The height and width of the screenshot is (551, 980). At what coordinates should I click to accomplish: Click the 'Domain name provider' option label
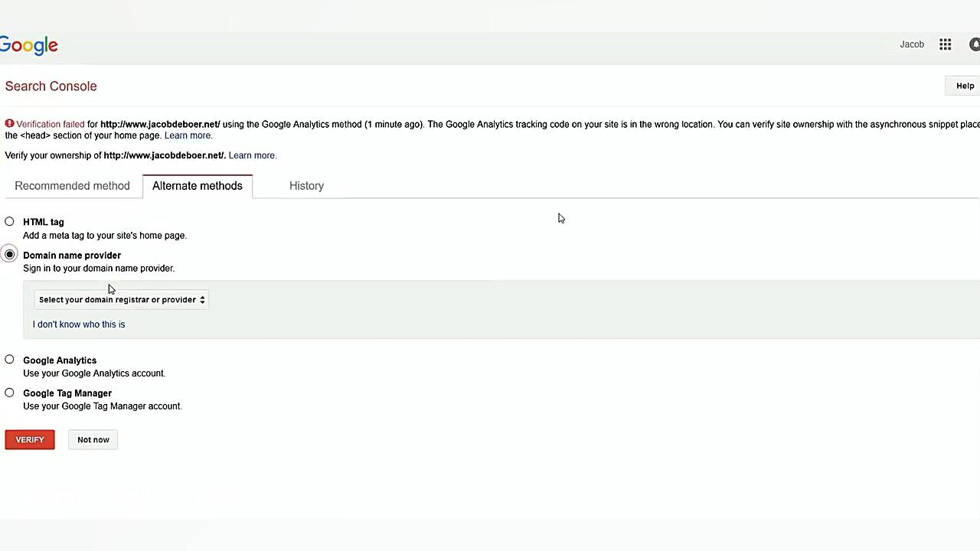point(72,256)
